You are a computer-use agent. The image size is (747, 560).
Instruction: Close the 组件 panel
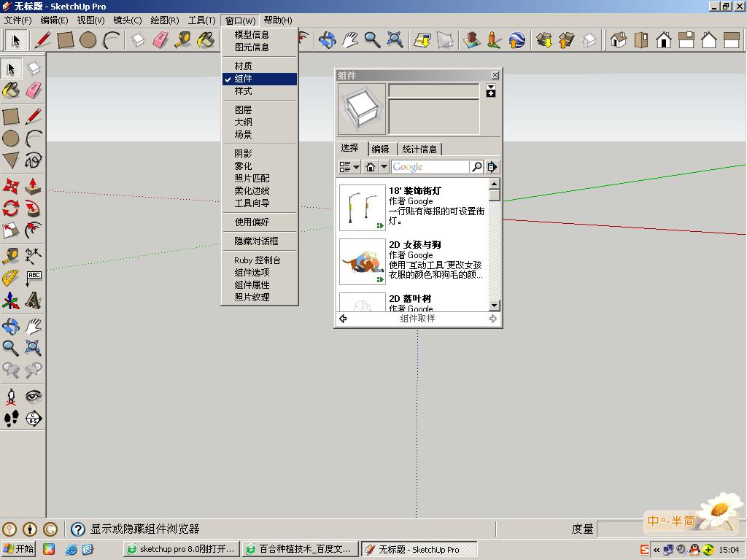[x=495, y=75]
